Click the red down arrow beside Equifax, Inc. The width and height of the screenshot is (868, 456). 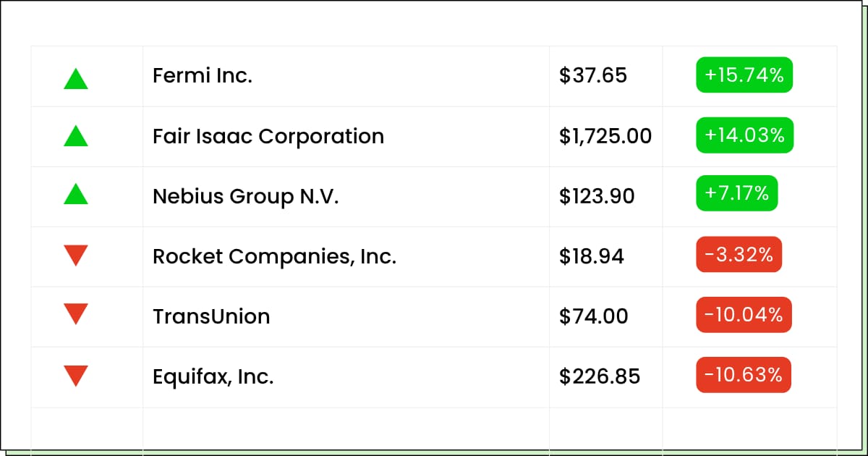(x=76, y=376)
